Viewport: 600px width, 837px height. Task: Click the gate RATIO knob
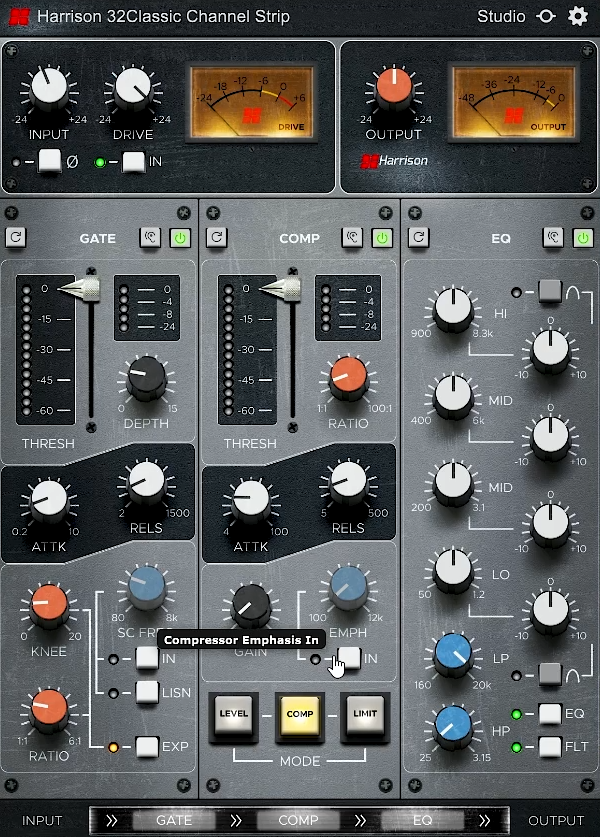49,709
